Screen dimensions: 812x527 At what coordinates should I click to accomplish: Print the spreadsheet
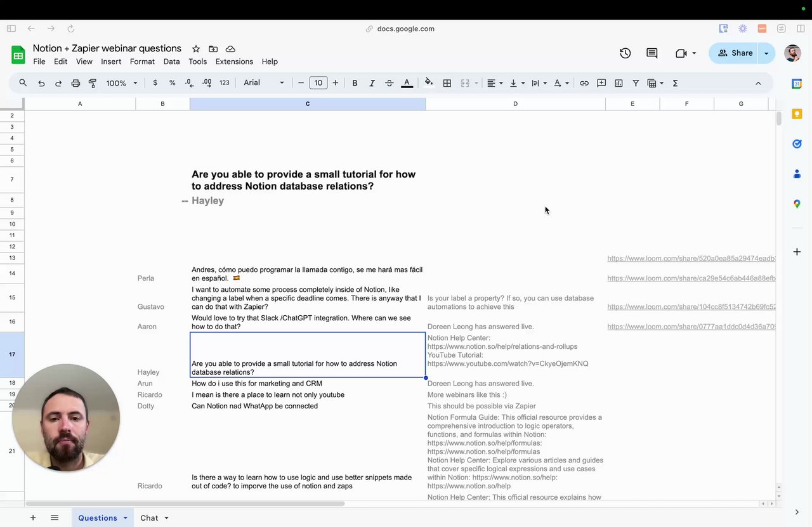tap(75, 83)
